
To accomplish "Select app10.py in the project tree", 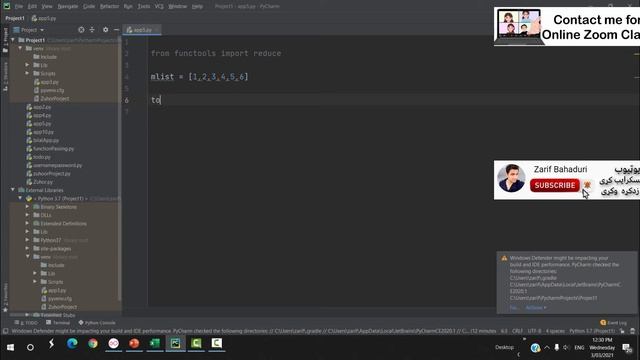I will [x=40, y=132].
